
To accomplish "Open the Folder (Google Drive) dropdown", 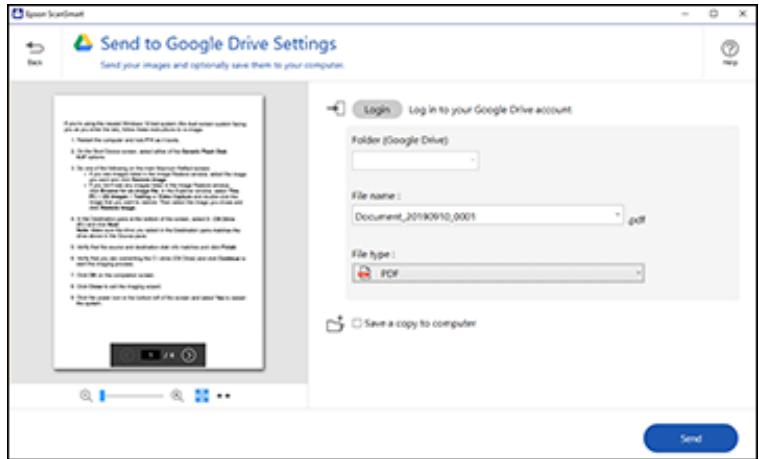I will 415,160.
